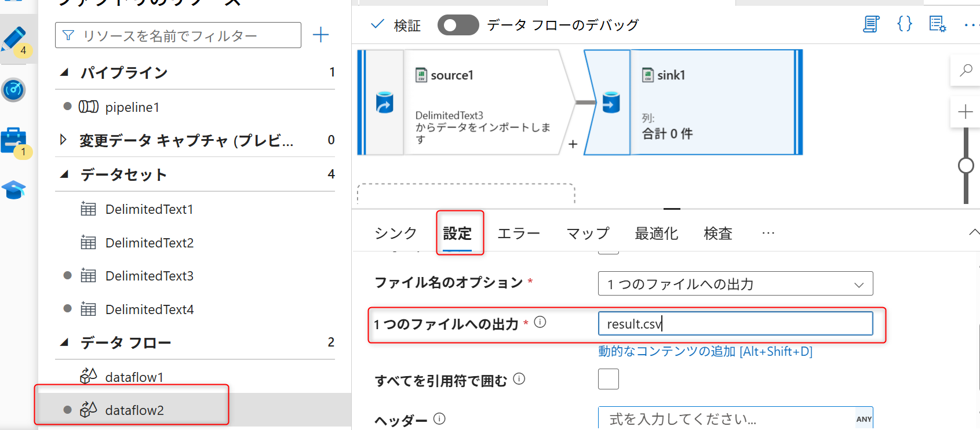980x430 pixels.
Task: Click the canvas zoom slider handle
Action: (966, 166)
